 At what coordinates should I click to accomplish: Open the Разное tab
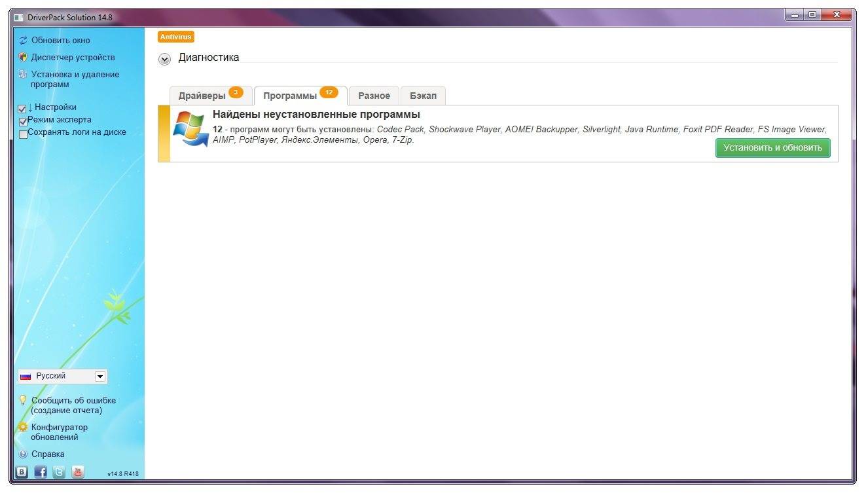coord(374,96)
